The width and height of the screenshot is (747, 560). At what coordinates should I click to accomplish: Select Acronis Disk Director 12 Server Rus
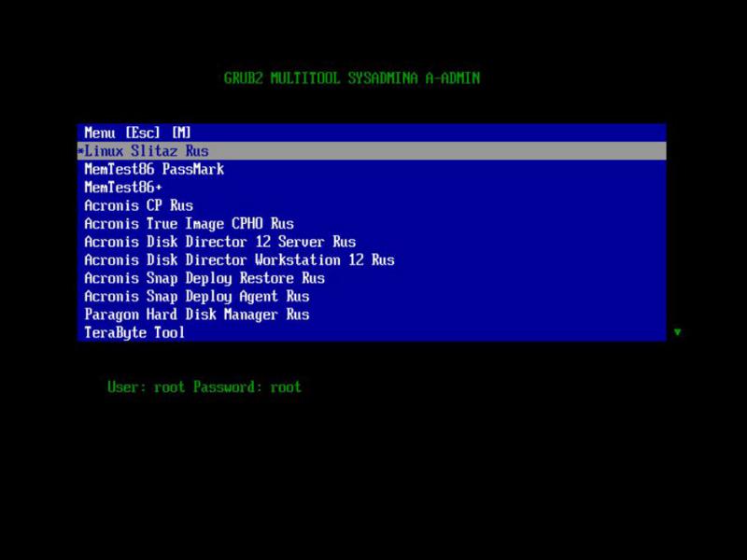[372, 242]
